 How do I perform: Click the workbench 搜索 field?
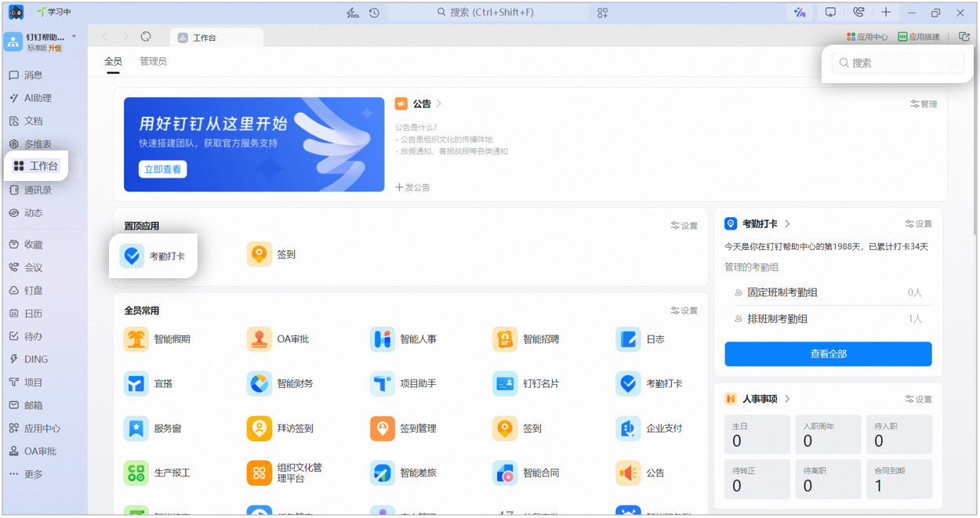coord(898,63)
